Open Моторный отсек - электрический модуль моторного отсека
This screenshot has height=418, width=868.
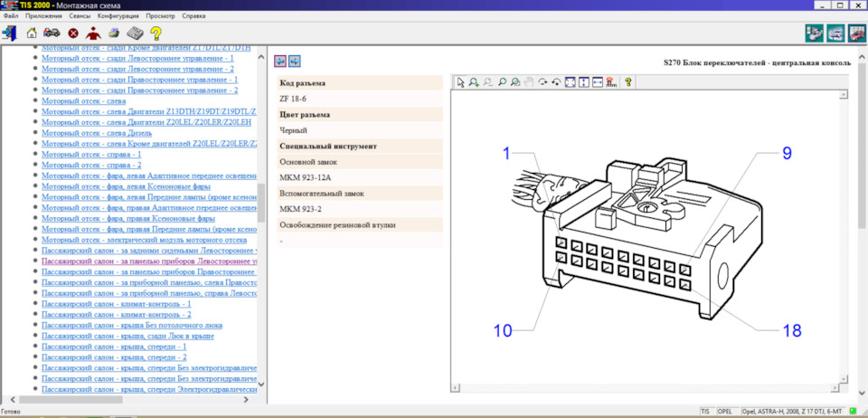click(x=144, y=240)
